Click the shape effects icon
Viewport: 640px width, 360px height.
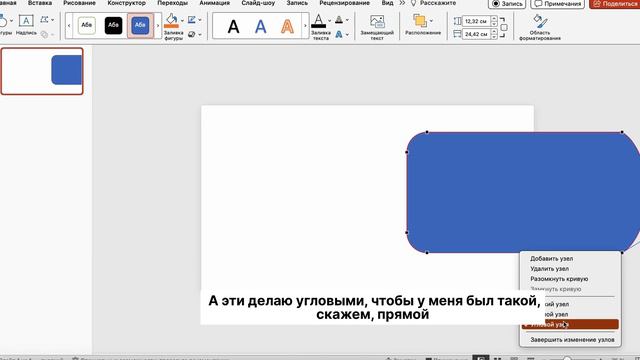[191, 34]
